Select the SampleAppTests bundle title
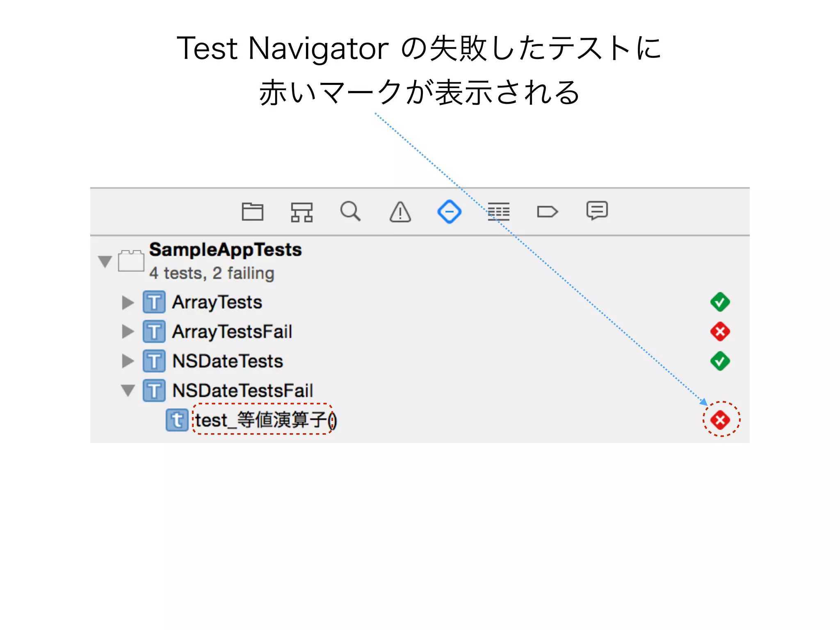 [225, 250]
